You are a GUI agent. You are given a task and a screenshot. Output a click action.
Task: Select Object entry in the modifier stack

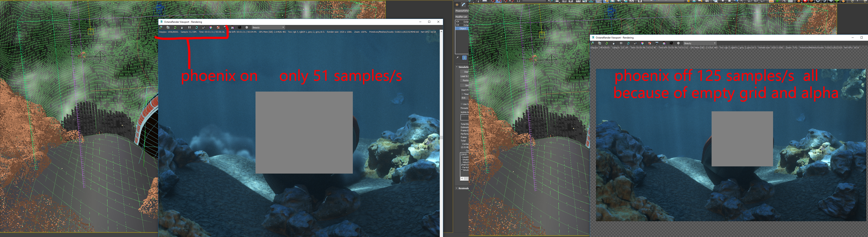463,29
